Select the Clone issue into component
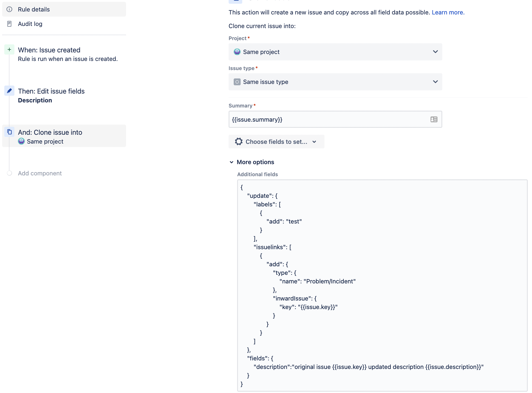The height and width of the screenshot is (393, 532). (50, 132)
